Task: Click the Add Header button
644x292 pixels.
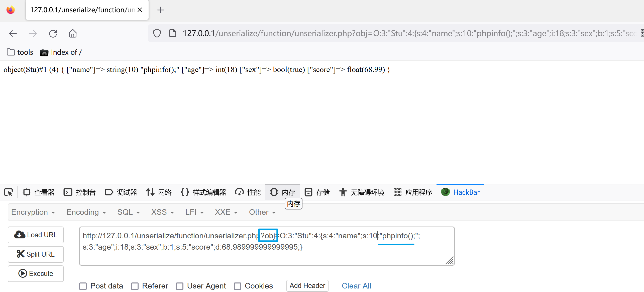Action: 308,285
